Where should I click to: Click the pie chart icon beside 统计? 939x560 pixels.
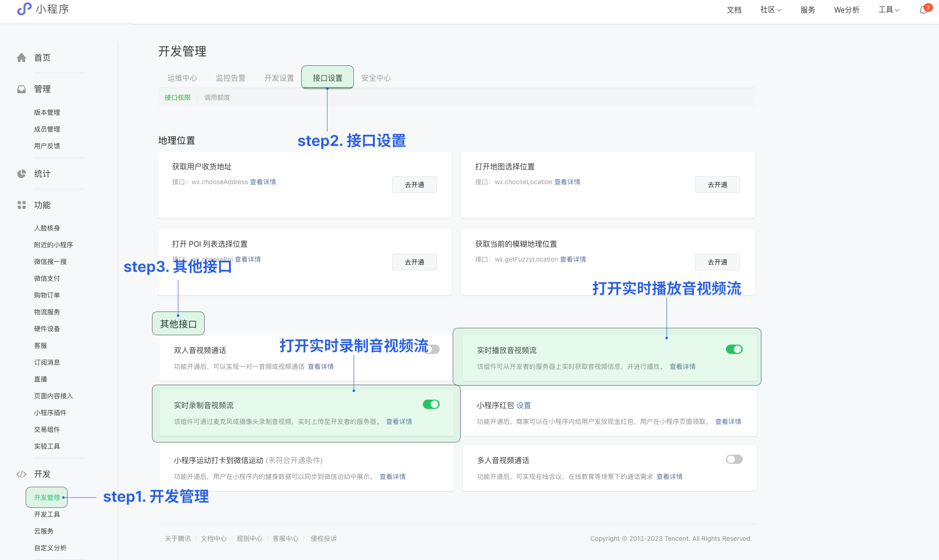(21, 174)
